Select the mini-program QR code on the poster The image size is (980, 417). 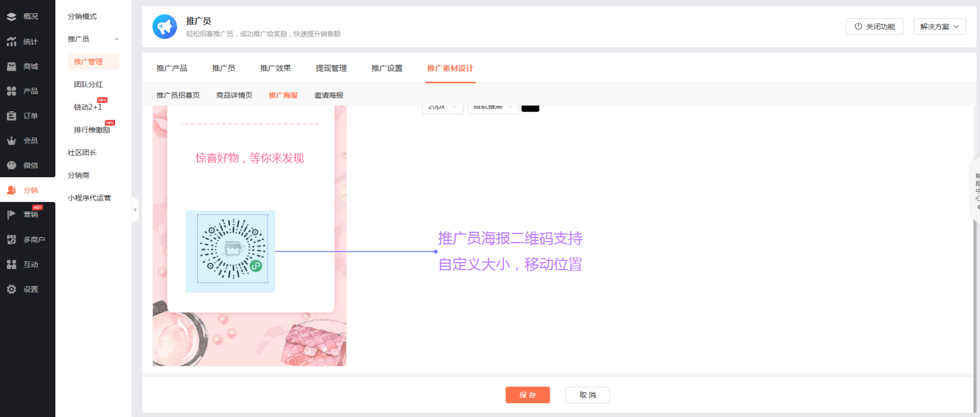click(232, 249)
